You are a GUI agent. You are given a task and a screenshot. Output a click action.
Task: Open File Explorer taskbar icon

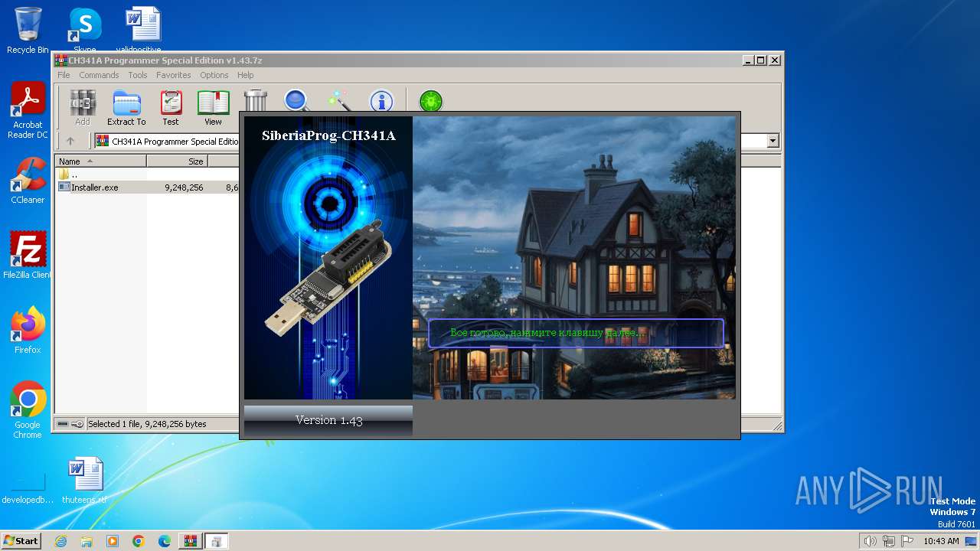click(87, 541)
